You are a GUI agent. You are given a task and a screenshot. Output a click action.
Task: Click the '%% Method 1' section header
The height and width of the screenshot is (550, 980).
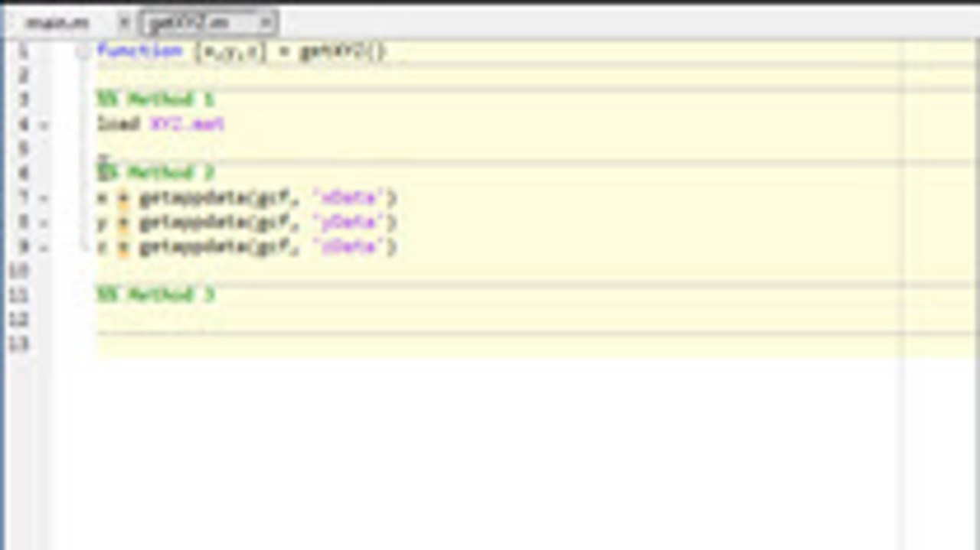click(x=155, y=99)
